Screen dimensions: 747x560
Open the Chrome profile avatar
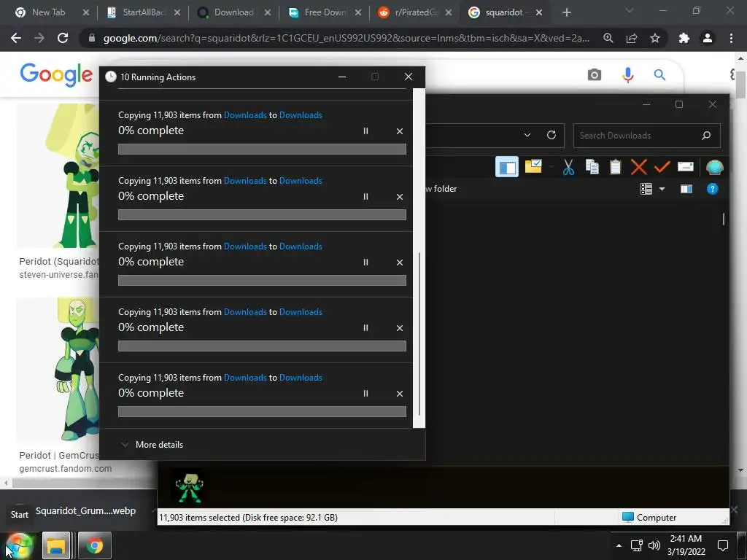(708, 38)
